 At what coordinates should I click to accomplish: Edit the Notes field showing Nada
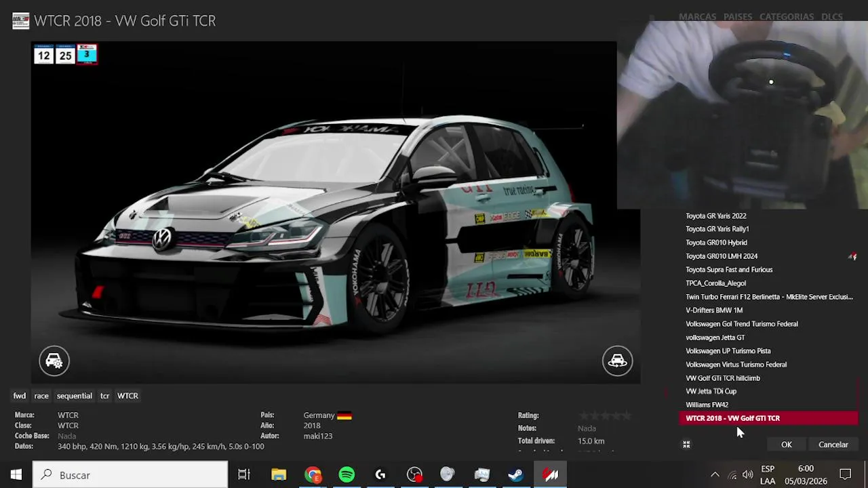coord(587,428)
